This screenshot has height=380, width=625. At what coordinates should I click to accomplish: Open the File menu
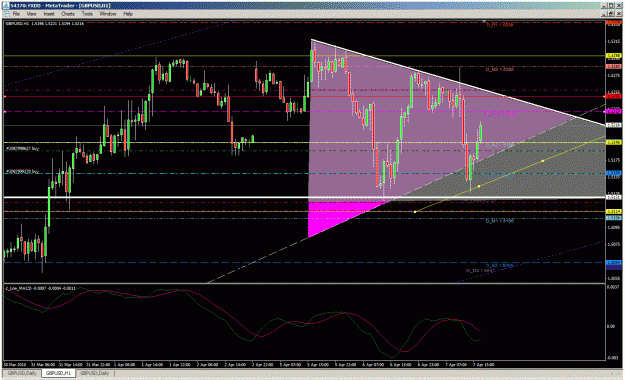click(x=16, y=14)
